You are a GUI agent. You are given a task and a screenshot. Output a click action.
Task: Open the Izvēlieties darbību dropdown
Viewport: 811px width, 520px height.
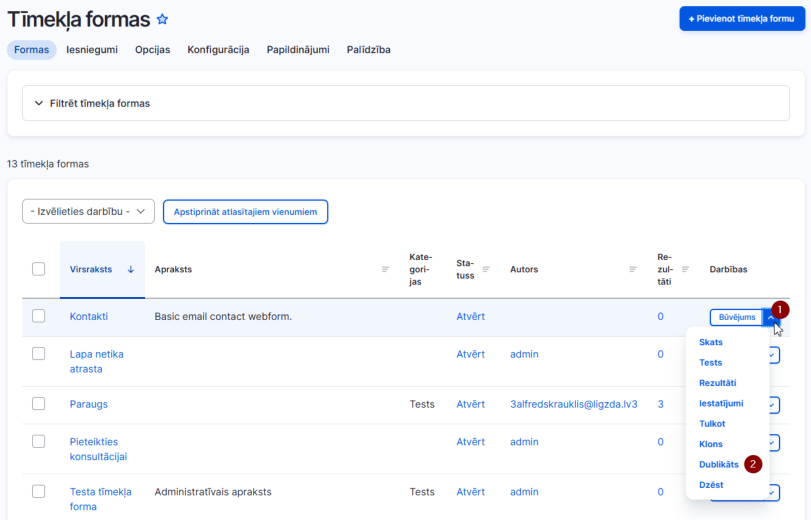point(88,212)
